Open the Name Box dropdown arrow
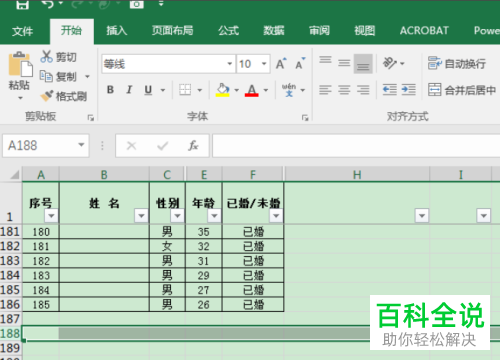 pos(81,145)
